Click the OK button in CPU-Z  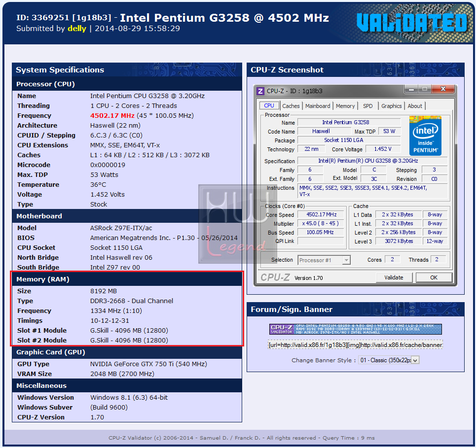(x=434, y=277)
